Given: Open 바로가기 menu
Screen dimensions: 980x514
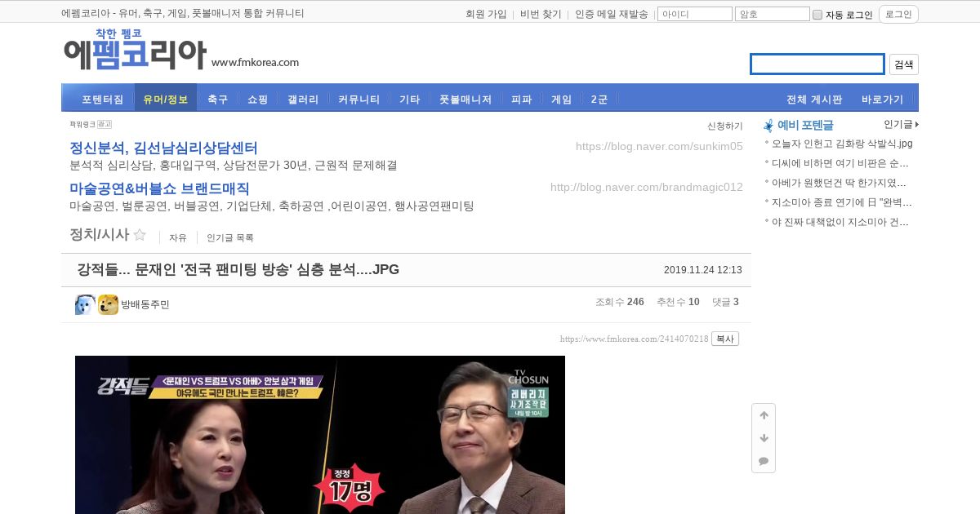Looking at the screenshot, I should point(882,100).
